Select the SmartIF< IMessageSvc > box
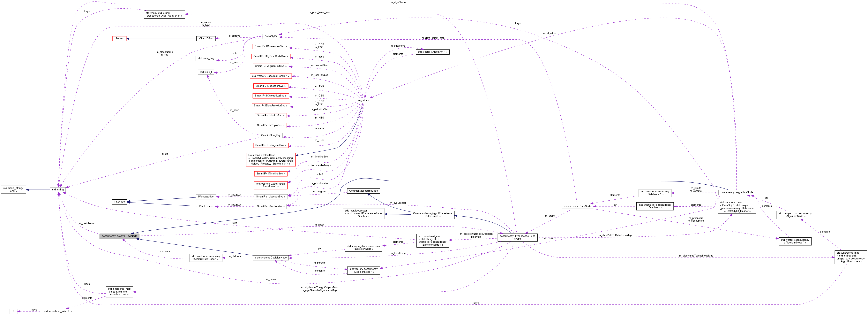Viewport: 868px width, 315px height. (271, 197)
